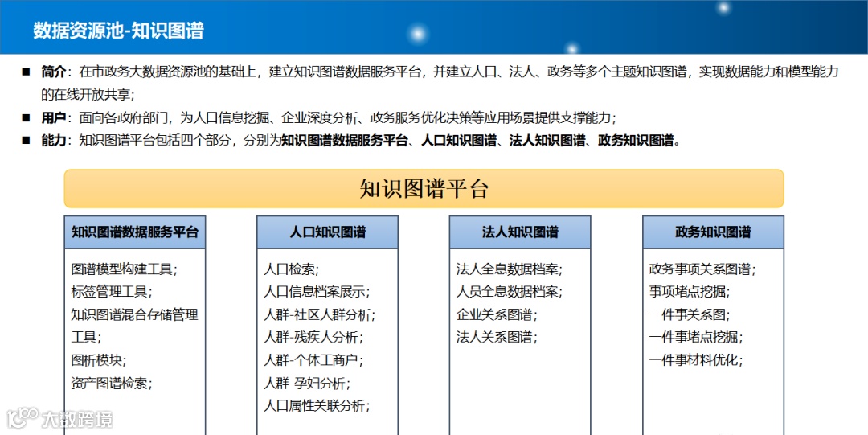The height and width of the screenshot is (435, 868).
Task: Click the text 法人全息数据档案;
Action: click(x=510, y=270)
